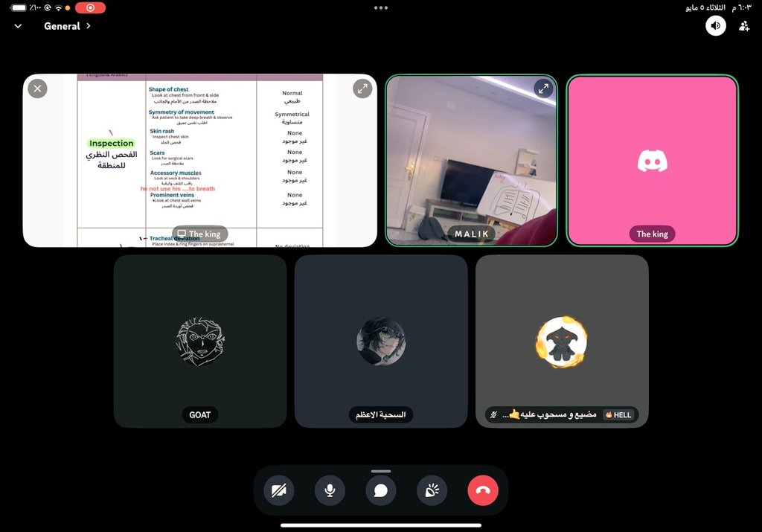Collapse the call with the down chevron
The width and height of the screenshot is (762, 532).
[18, 26]
